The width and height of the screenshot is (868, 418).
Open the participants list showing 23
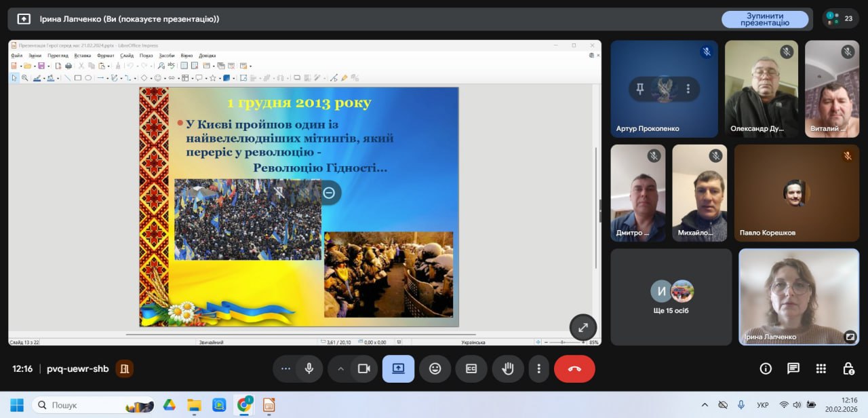[x=840, y=19]
